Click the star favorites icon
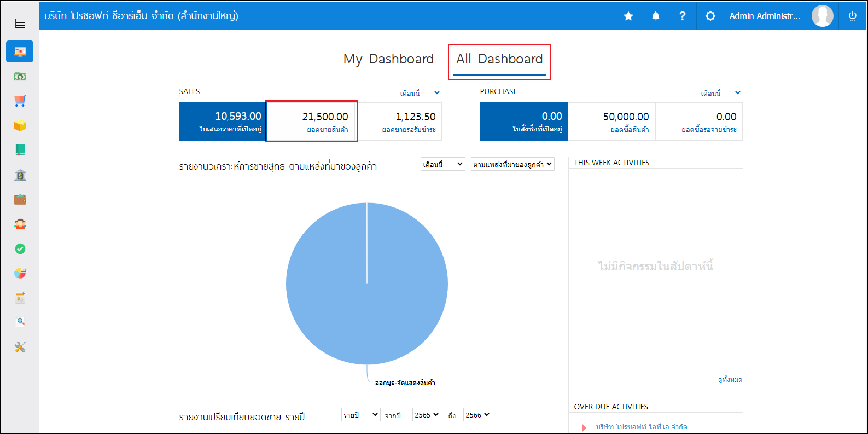 628,16
